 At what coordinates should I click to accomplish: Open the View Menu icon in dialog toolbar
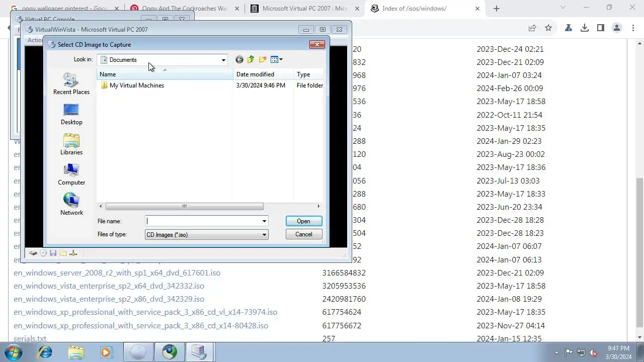[x=277, y=60]
